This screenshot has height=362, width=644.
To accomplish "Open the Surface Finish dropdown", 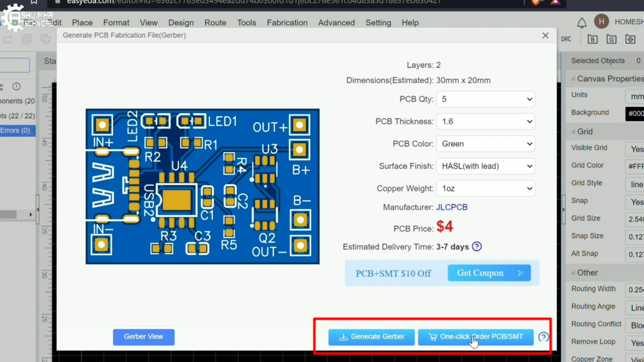I will point(485,166).
